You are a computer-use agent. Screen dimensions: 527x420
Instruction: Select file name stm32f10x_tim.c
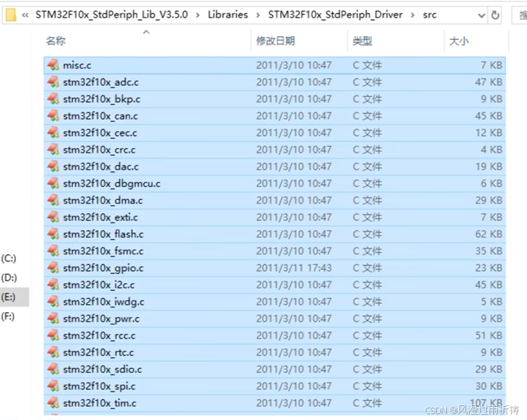pos(99,403)
